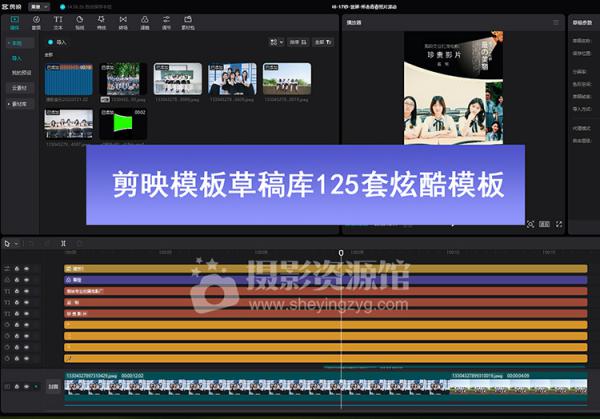Viewport: 600px width, 419px height.
Task: Open the Audio (音频) panel icon
Action: pyautogui.click(x=36, y=21)
